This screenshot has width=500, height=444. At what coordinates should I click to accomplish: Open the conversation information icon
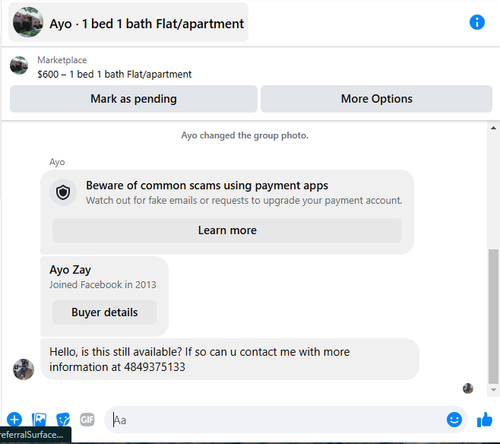477,23
